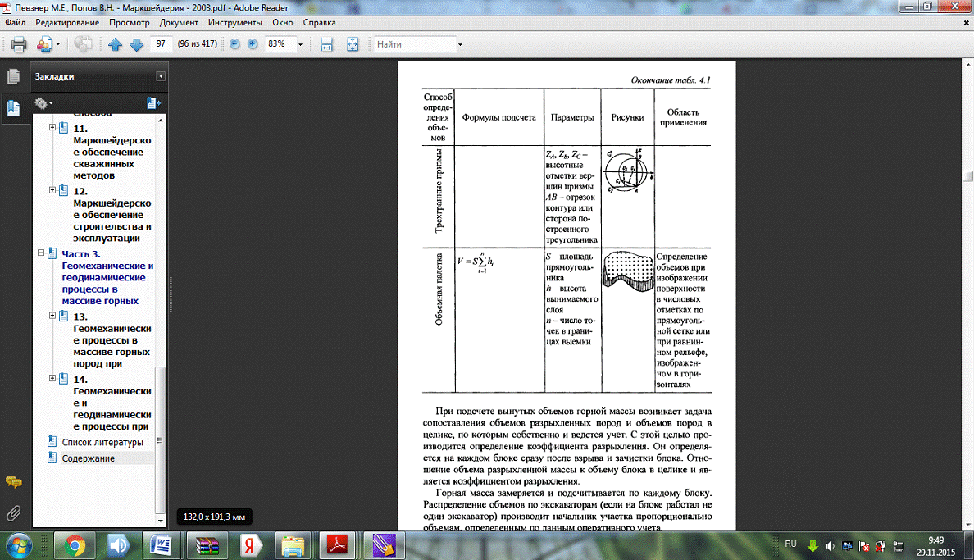Open the Редактирование menu
The height and width of the screenshot is (560, 974).
pyautogui.click(x=66, y=22)
